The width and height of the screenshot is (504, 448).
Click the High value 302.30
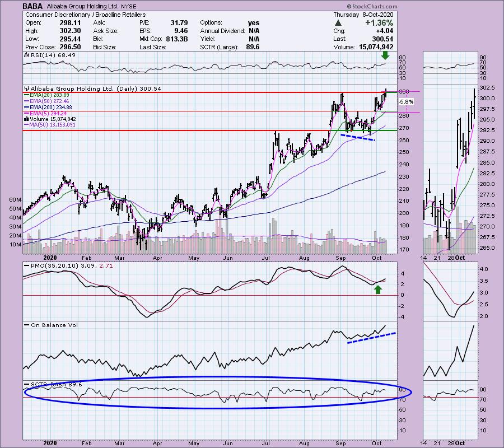(x=70, y=31)
